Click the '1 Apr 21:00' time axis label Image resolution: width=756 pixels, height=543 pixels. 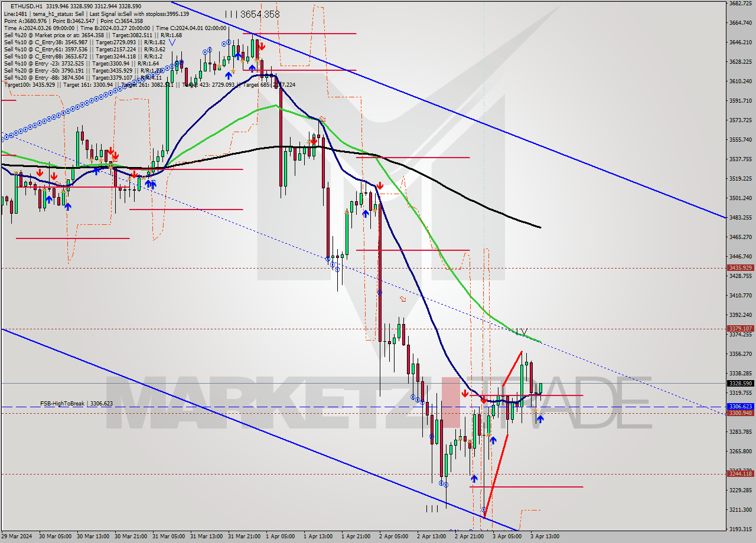357,537
